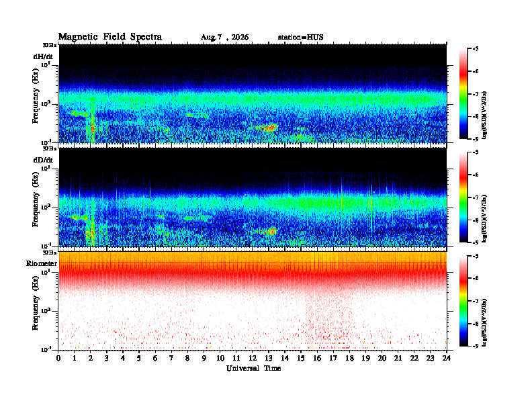
Task: Click the "Magnetic Field Spectra" title
Action: (x=110, y=37)
